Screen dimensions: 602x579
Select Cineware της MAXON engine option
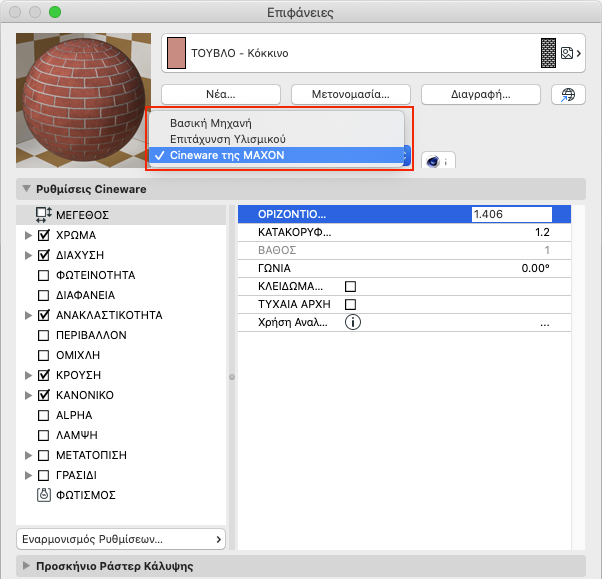click(x=276, y=155)
